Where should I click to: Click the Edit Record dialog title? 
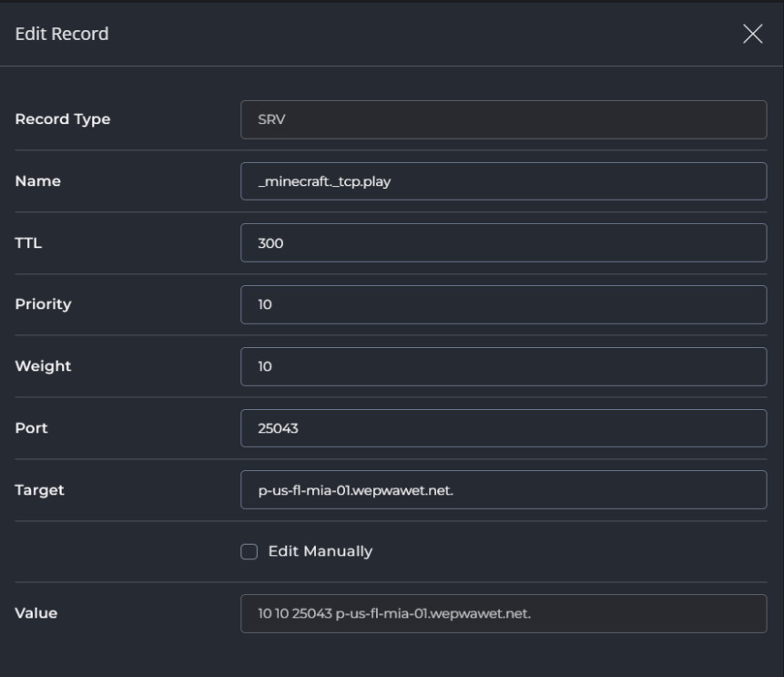[x=62, y=35]
